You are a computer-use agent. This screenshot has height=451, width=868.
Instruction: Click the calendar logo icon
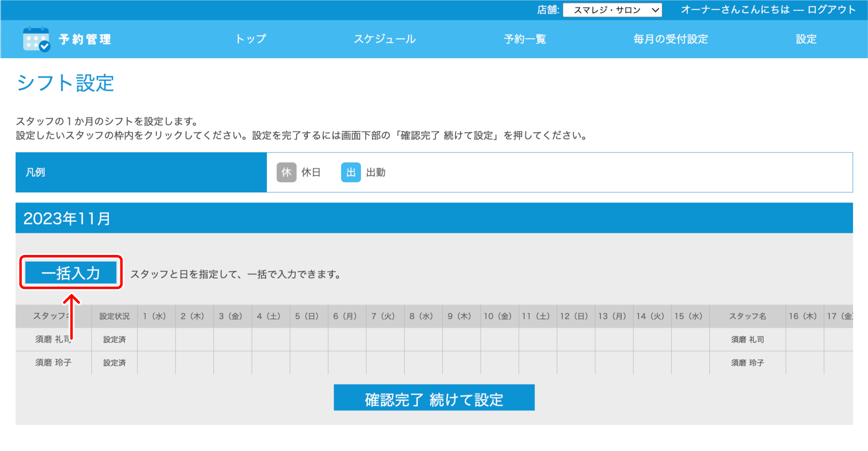click(x=36, y=39)
